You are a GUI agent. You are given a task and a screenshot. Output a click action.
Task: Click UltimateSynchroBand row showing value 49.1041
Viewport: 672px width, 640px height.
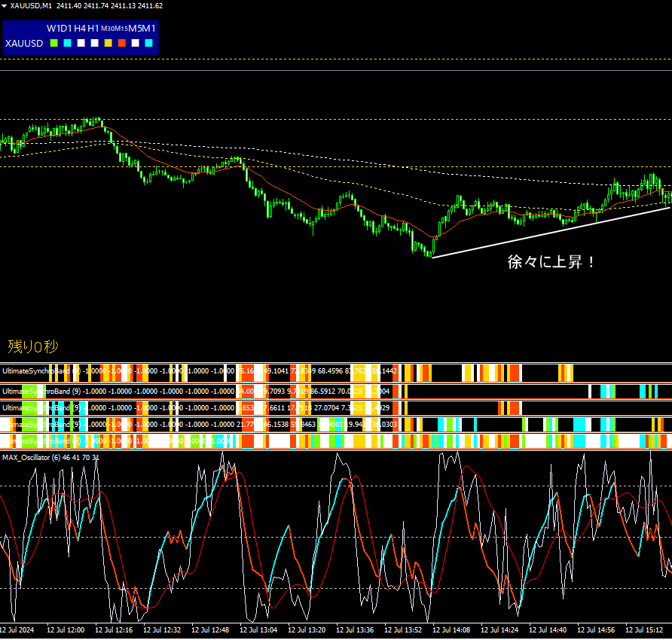pyautogui.click(x=336, y=373)
